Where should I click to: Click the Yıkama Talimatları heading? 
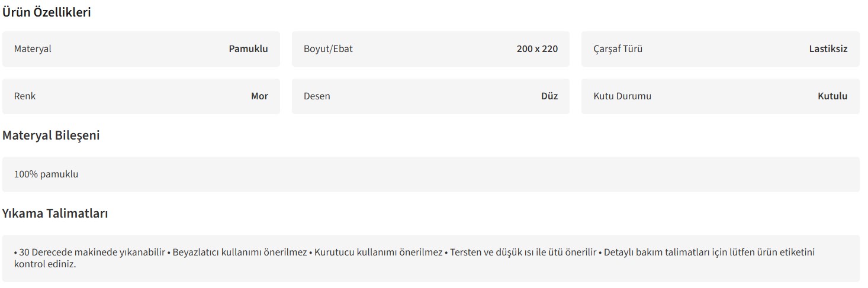(55, 213)
